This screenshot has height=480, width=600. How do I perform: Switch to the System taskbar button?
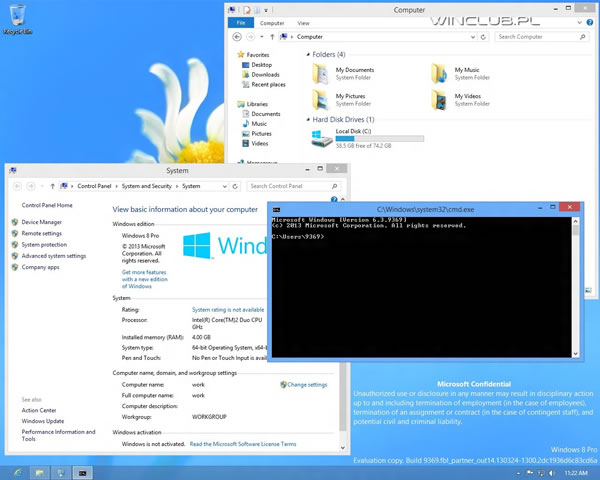click(61, 473)
